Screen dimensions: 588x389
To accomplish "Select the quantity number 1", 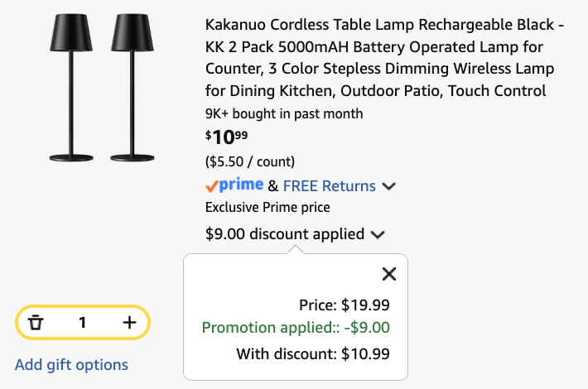I will (x=83, y=322).
